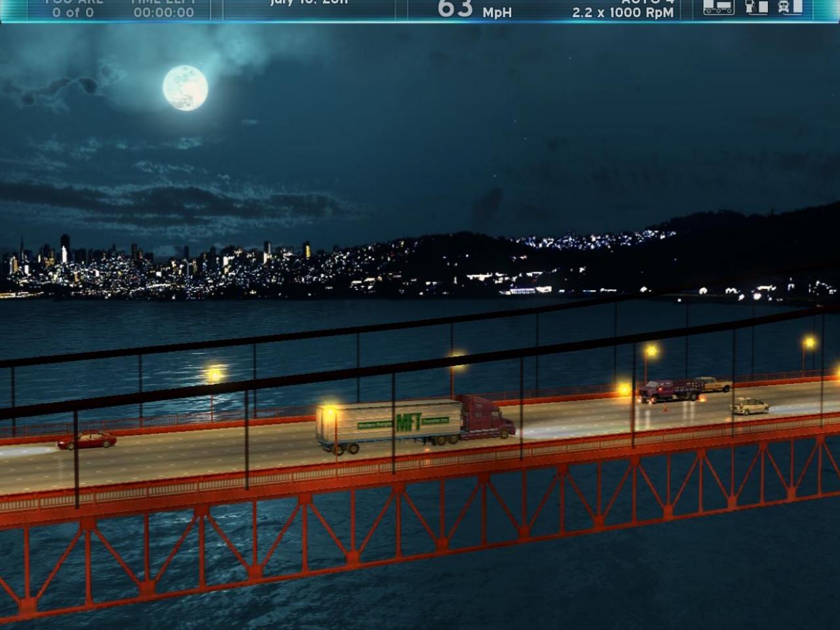Click the tan pickup behind the flatbed
This screenshot has height=630, width=840.
pyautogui.click(x=715, y=384)
